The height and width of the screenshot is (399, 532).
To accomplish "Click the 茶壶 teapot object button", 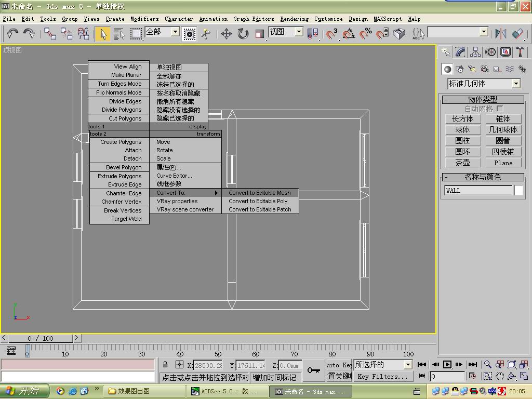I will click(x=462, y=163).
